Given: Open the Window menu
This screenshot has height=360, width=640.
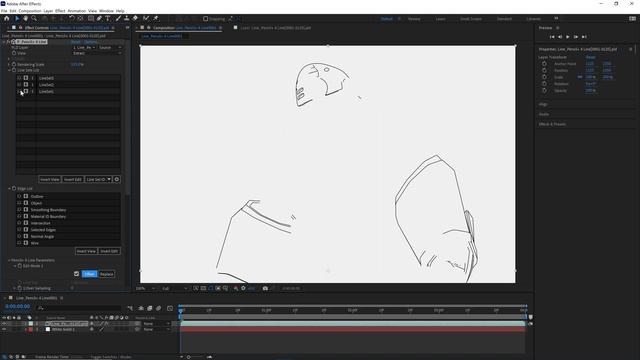Looking at the screenshot, I should pyautogui.click(x=107, y=11).
